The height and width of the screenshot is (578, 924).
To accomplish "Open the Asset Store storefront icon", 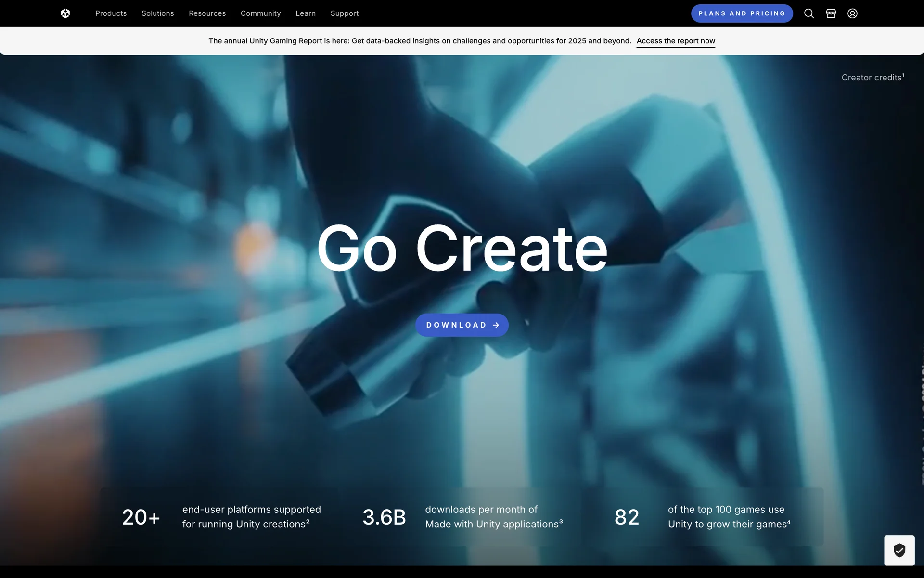I will click(831, 13).
